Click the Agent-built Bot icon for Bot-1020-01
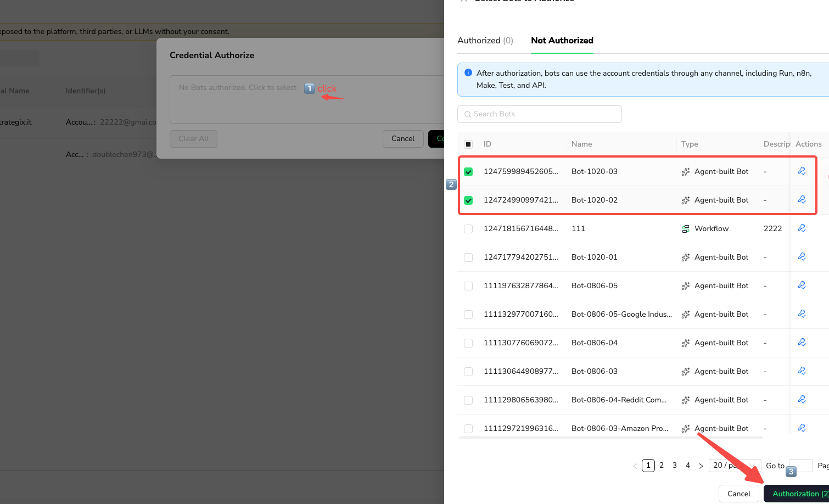The height and width of the screenshot is (504, 829). point(686,257)
